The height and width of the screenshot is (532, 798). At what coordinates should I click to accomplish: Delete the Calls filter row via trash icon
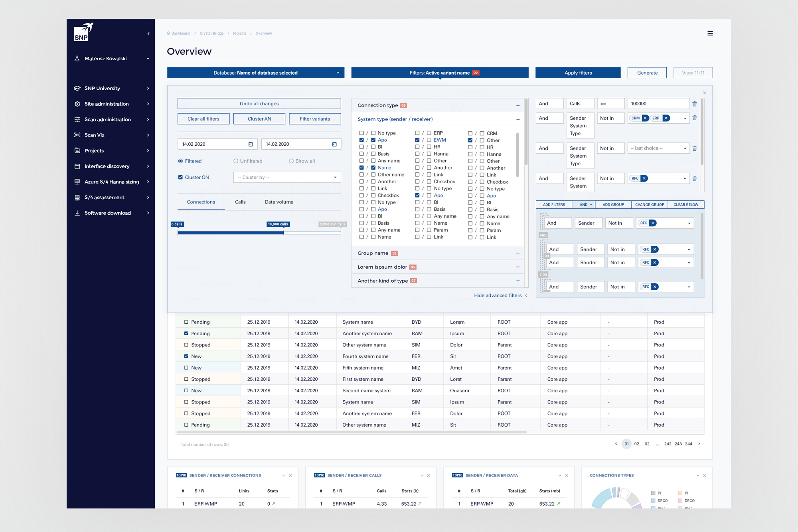click(694, 104)
